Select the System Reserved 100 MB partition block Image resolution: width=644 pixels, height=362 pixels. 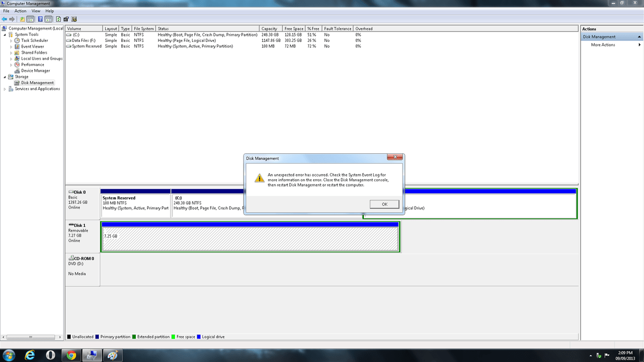(135, 203)
